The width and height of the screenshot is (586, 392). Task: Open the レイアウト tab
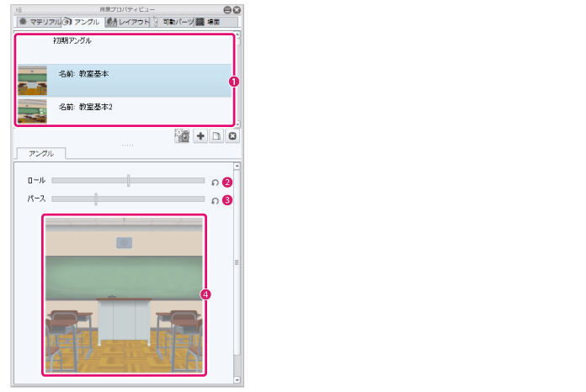pyautogui.click(x=127, y=22)
